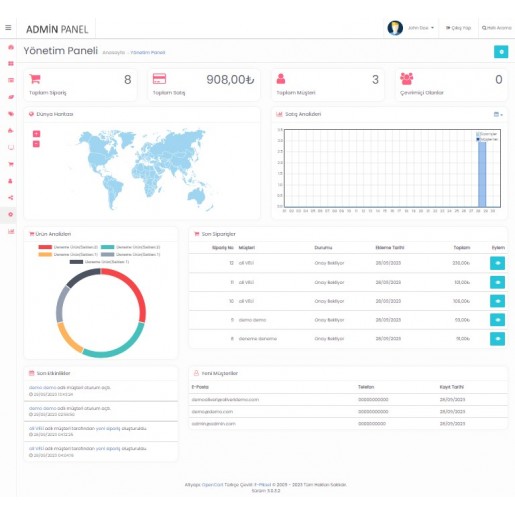Click the blue bar in sales chart
The height and width of the screenshot is (515, 515).
pyautogui.click(x=482, y=174)
